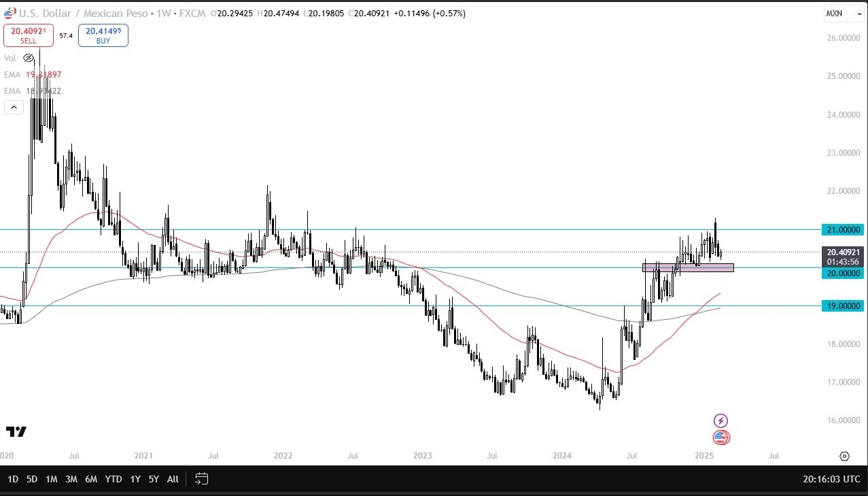Select the 1D time range

pos(13,479)
